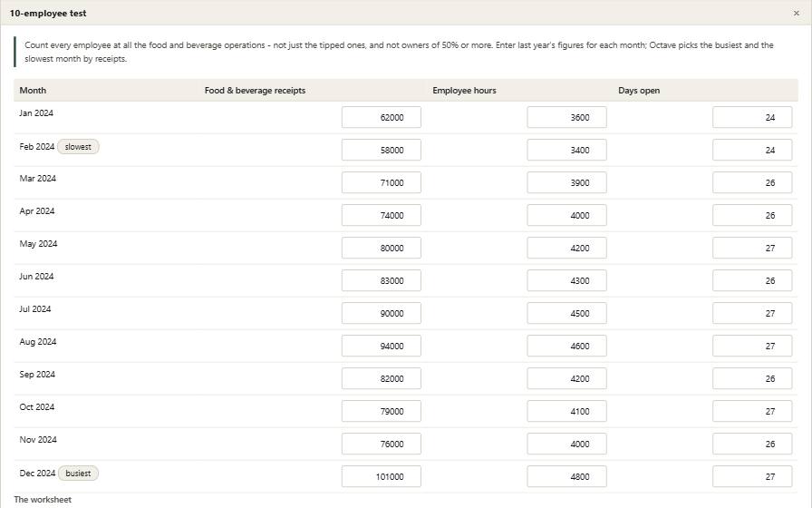Edit May 2024 receipts field showing 80000
Screen dimensions: 812x508
tap(382, 248)
